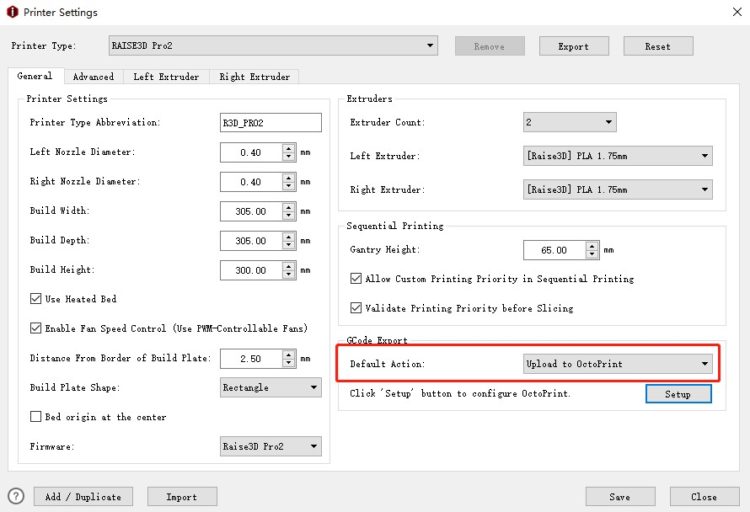Click the Build Width value field
The width and height of the screenshot is (750, 512).
pos(251,211)
